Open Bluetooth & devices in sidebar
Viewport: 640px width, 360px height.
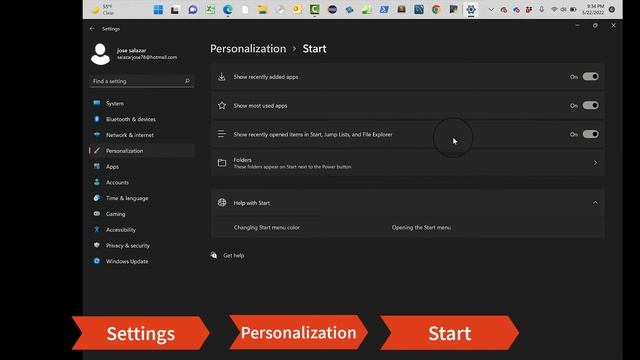pos(142,119)
